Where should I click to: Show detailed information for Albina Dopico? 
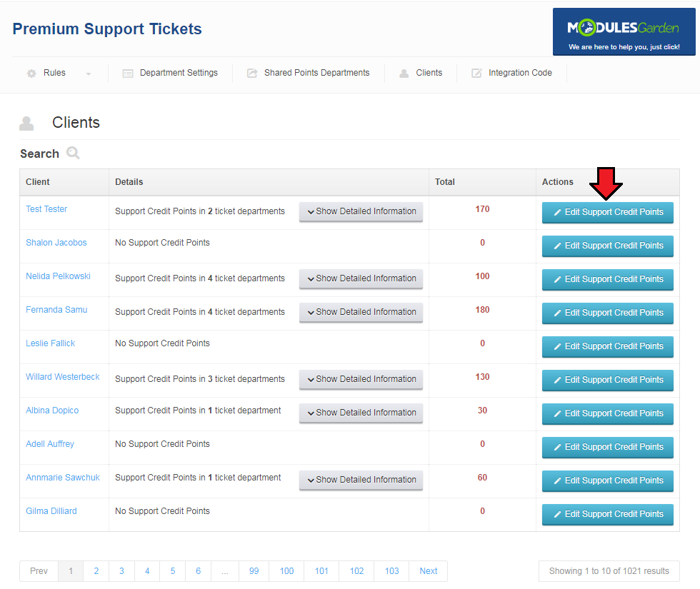[361, 413]
